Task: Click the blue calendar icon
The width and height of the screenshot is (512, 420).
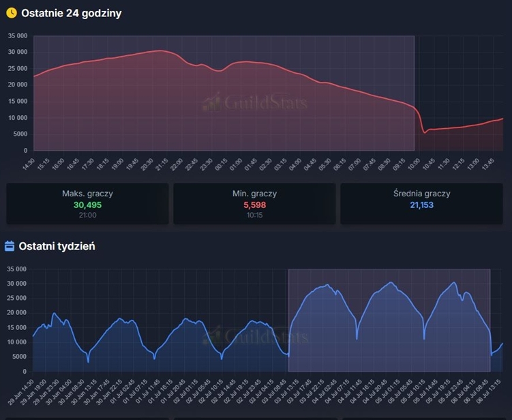Action: click(10, 246)
